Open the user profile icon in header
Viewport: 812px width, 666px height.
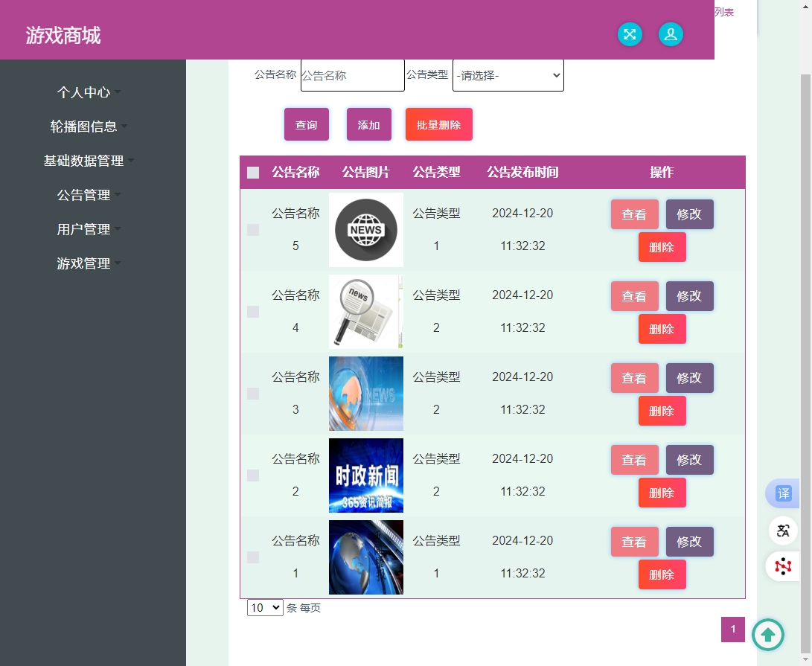(671, 34)
